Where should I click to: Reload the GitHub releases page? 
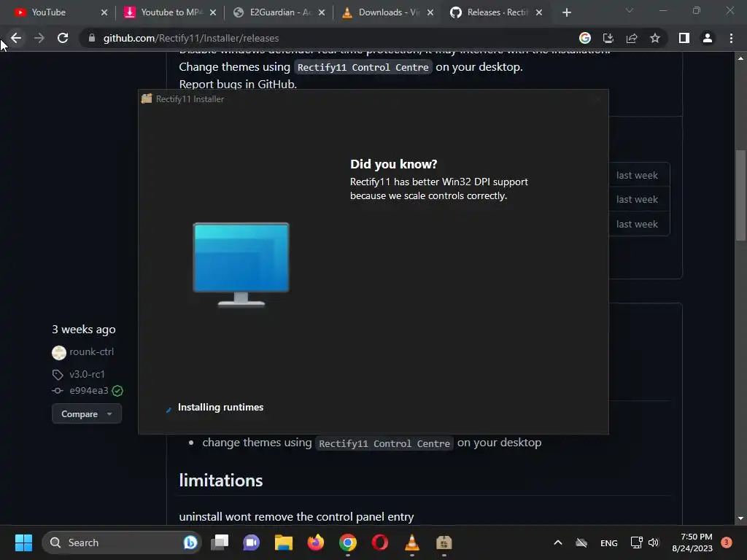coord(63,38)
